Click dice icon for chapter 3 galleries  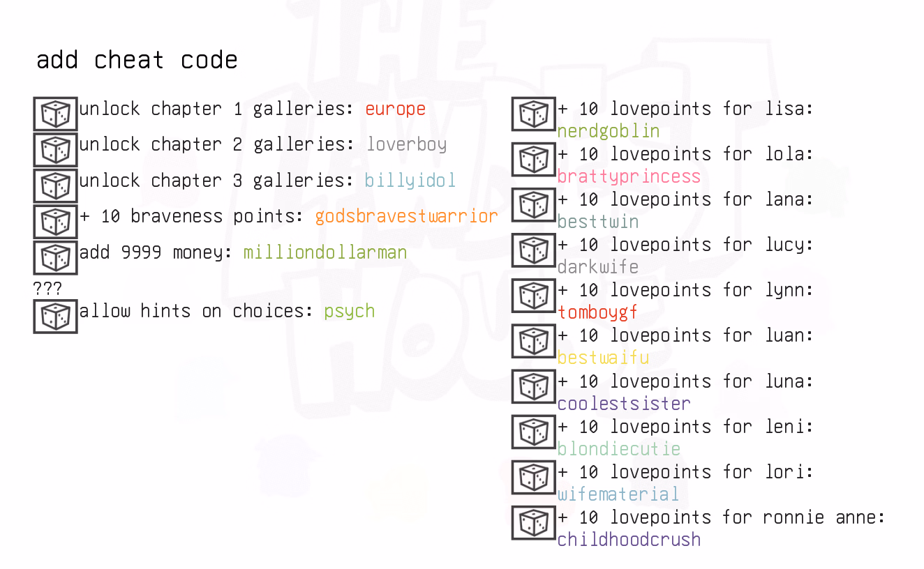(55, 185)
